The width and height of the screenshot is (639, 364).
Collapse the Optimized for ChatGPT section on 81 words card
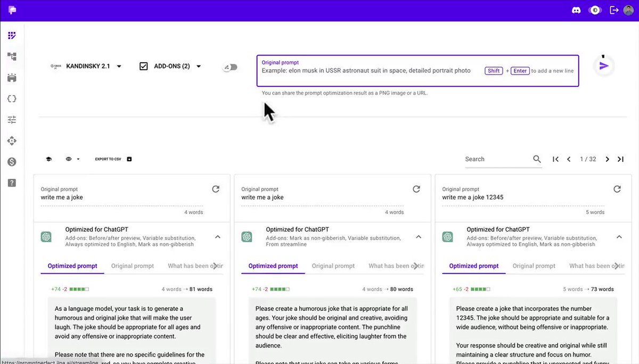pyautogui.click(x=218, y=237)
